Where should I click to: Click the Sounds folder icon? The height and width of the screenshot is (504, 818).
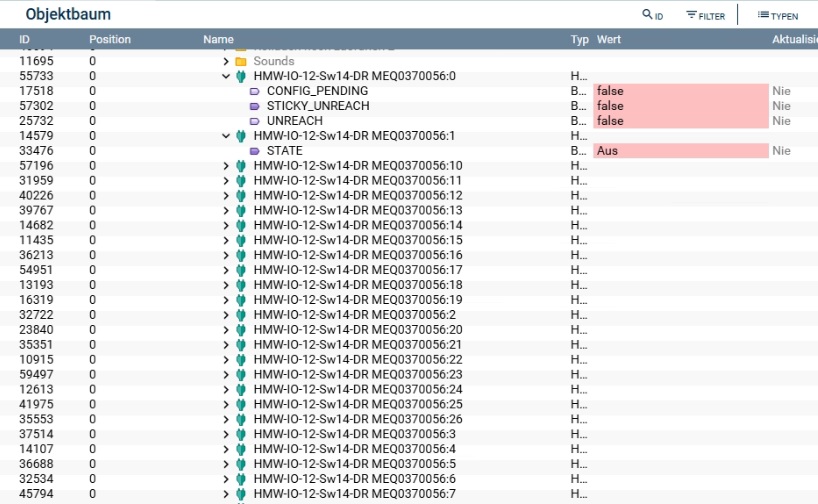[x=240, y=62]
